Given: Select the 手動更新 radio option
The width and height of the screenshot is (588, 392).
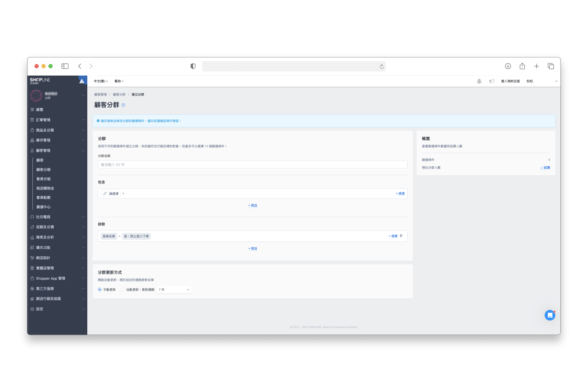Looking at the screenshot, I should pyautogui.click(x=100, y=289).
